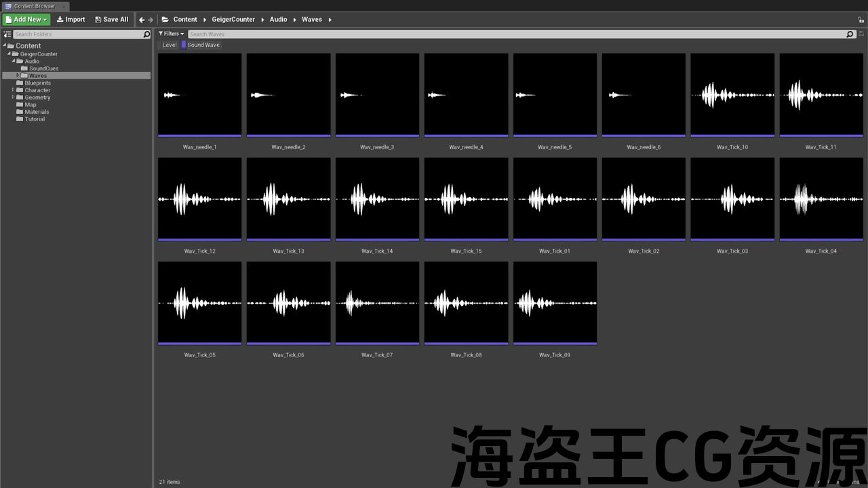Expand the Character folder in the tree
The width and height of the screenshot is (868, 488).
(x=13, y=89)
